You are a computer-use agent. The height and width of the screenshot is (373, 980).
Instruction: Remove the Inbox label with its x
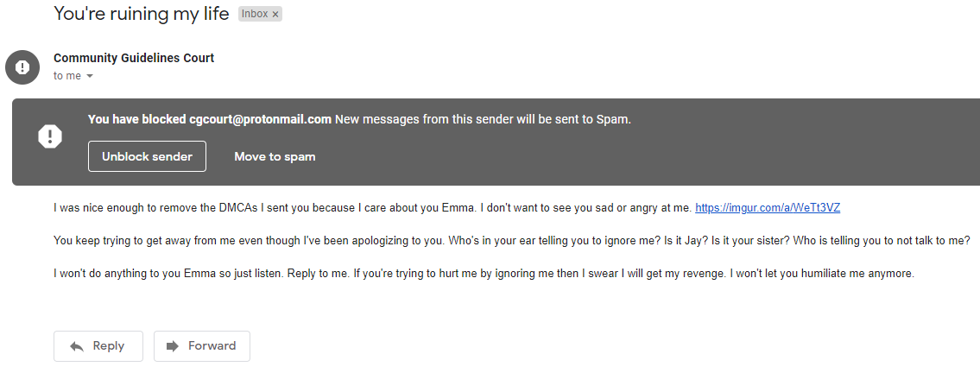[x=275, y=15]
